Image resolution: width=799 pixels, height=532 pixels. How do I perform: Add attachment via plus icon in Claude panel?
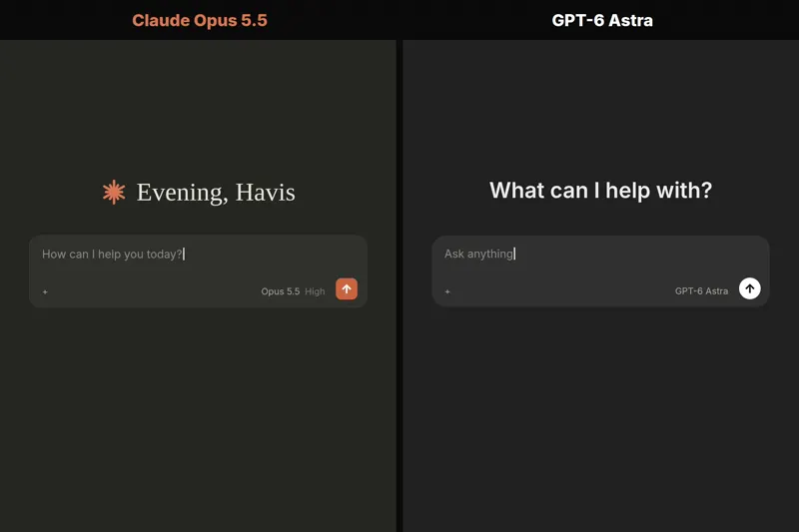point(45,291)
